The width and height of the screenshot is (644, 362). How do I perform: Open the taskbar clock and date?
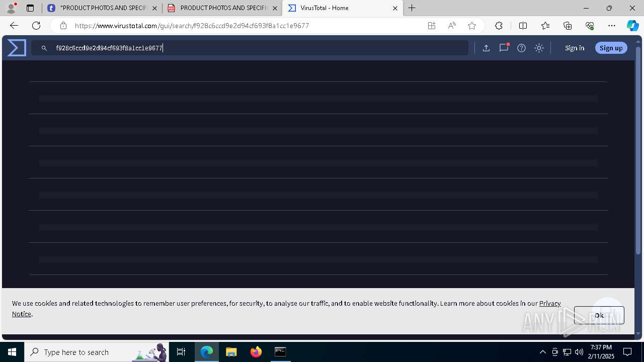pyautogui.click(x=602, y=352)
